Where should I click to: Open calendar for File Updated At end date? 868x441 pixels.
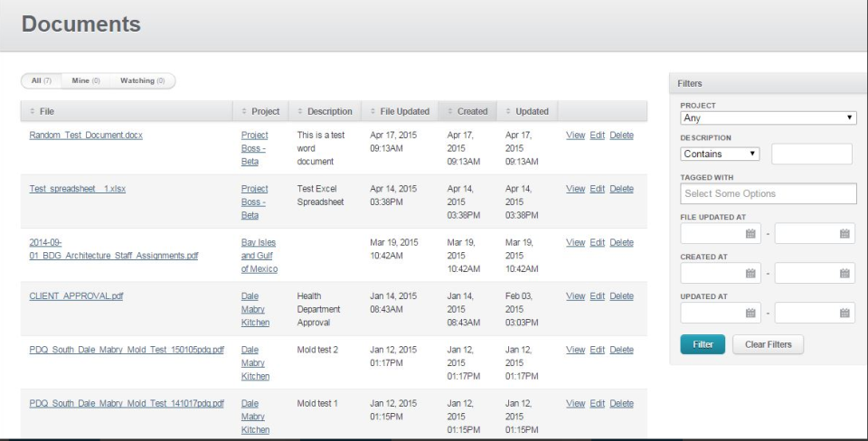click(844, 233)
